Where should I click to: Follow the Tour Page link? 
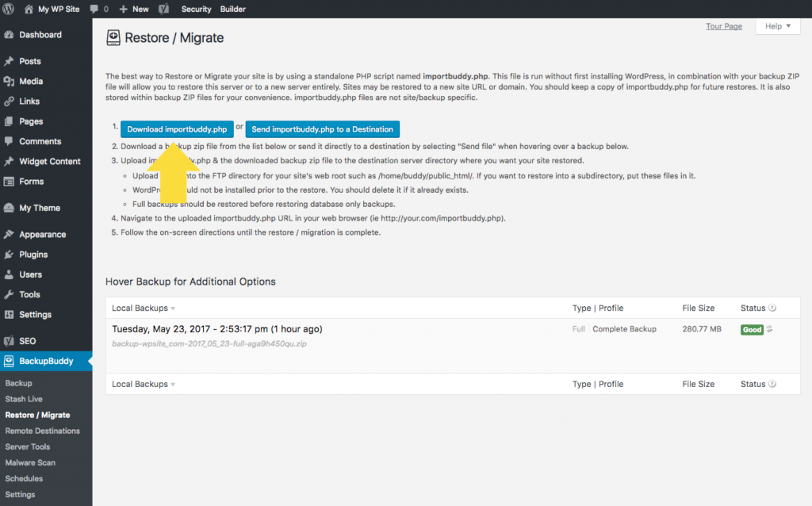(723, 26)
